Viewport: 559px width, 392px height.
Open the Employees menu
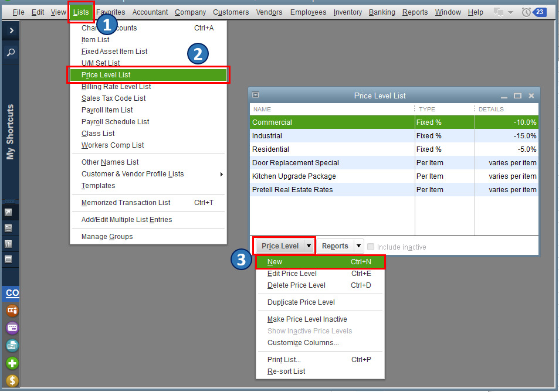(309, 12)
